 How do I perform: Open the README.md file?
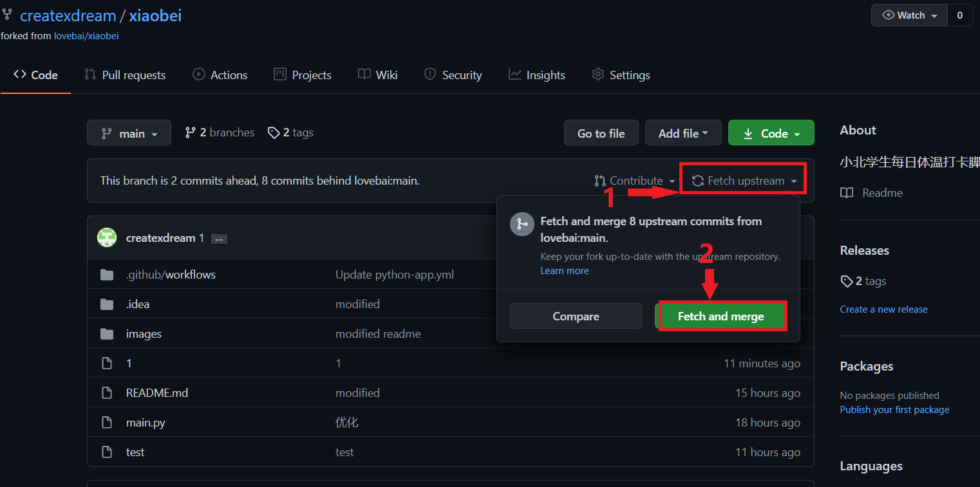click(x=157, y=393)
